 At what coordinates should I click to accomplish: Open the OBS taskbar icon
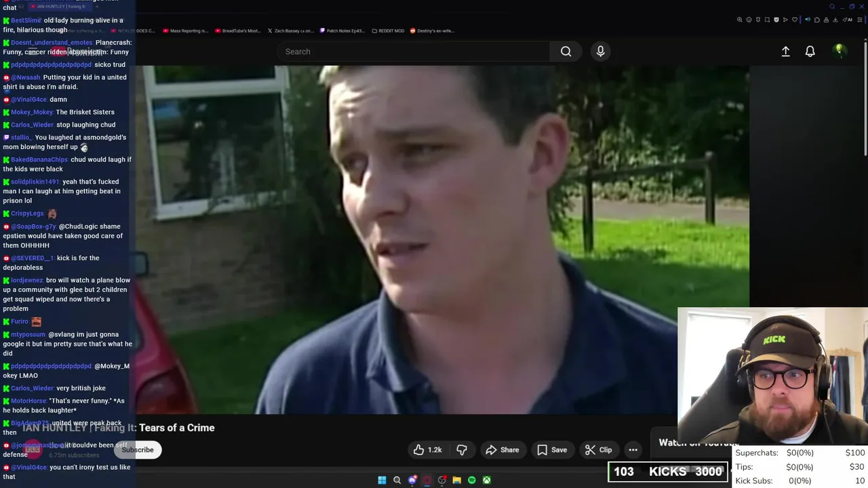click(x=441, y=480)
